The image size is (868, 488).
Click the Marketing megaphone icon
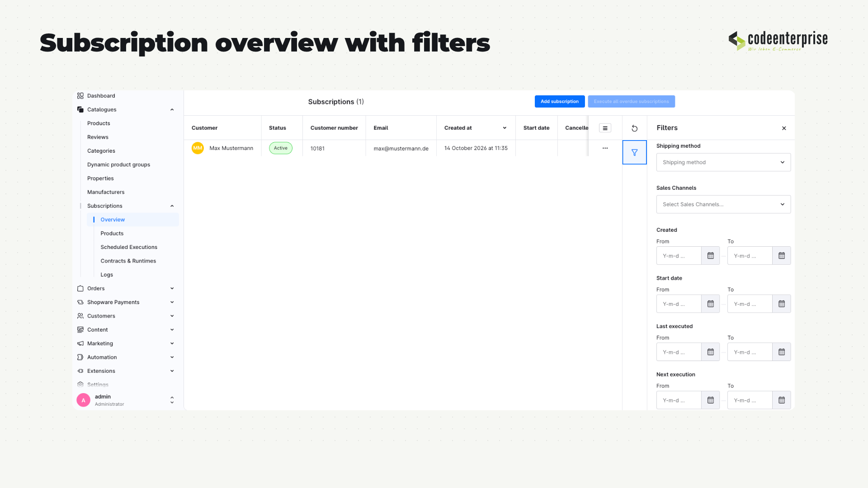[80, 343]
